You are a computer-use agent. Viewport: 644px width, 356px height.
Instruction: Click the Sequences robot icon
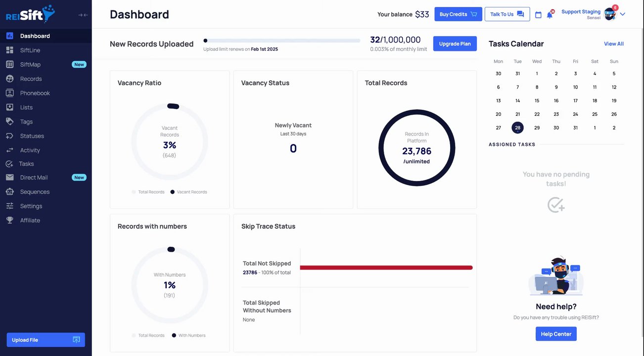[9, 192]
